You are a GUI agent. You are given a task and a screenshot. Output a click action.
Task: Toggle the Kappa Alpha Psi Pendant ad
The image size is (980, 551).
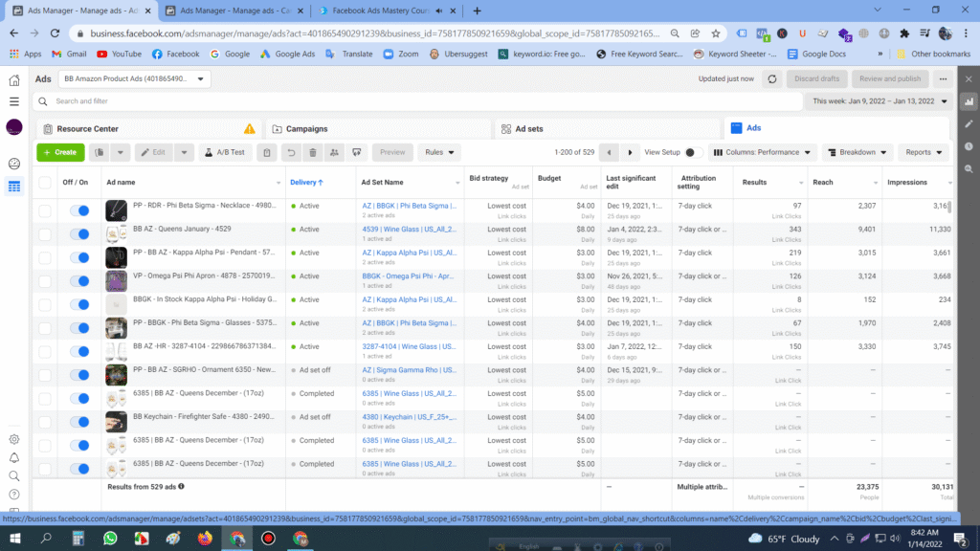pyautogui.click(x=79, y=257)
